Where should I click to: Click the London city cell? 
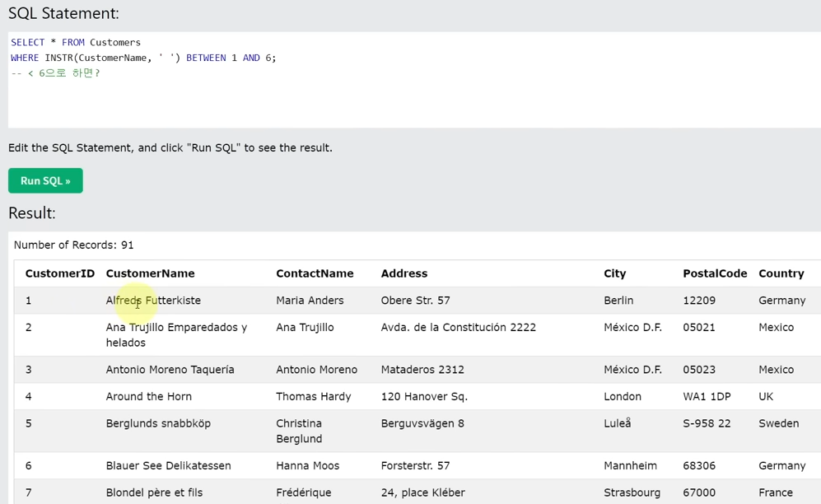623,396
